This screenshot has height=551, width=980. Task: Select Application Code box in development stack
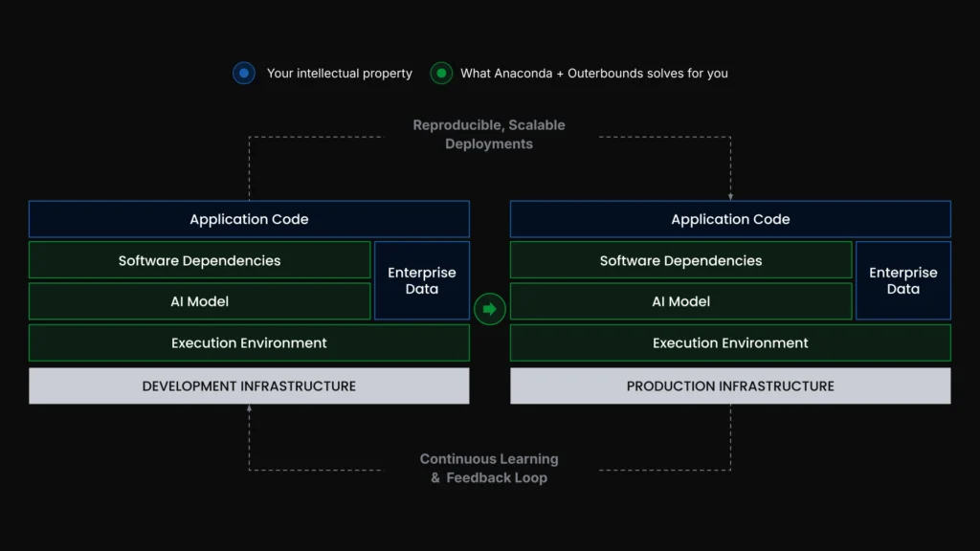[x=249, y=219]
